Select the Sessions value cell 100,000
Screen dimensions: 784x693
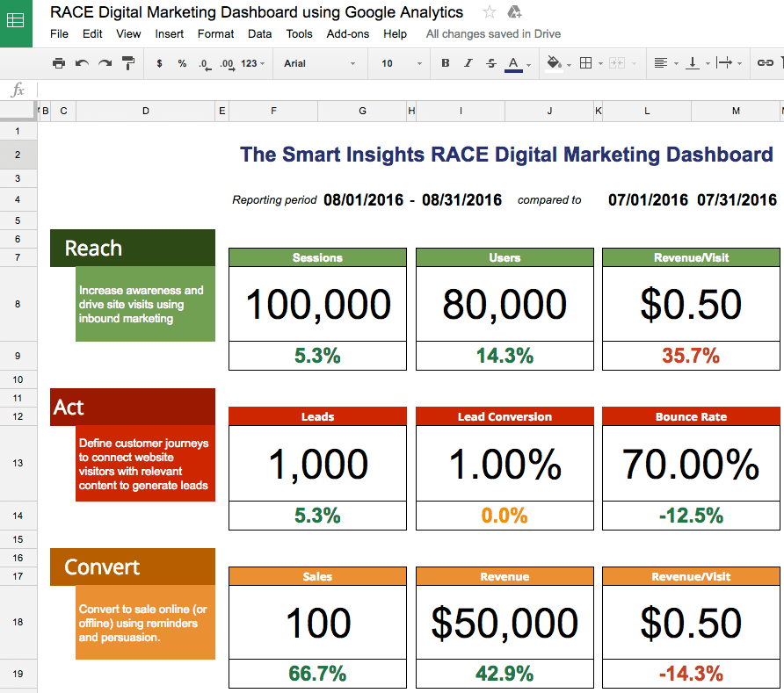tap(317, 304)
